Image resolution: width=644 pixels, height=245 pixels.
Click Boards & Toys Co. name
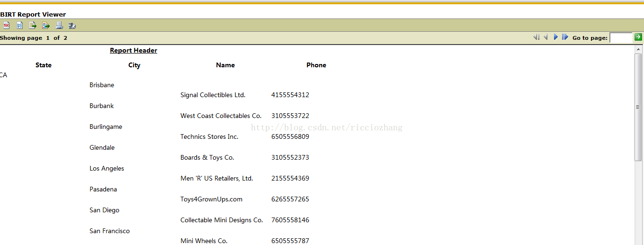click(x=207, y=157)
